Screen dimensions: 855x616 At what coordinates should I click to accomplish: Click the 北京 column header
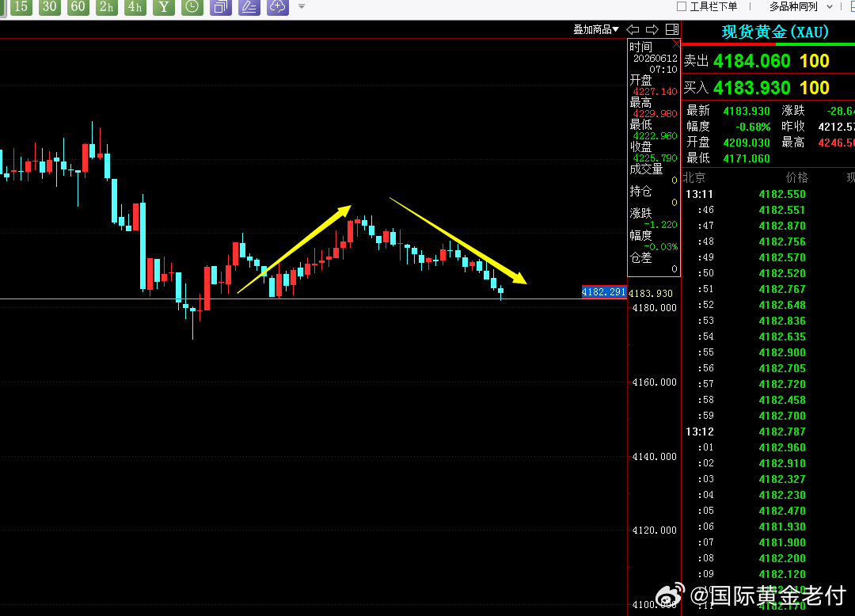[x=694, y=177]
